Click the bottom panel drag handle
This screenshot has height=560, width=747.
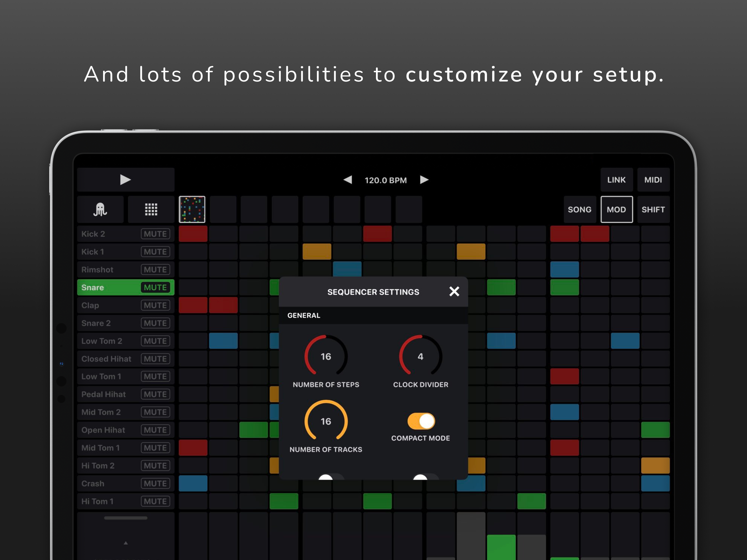(126, 518)
